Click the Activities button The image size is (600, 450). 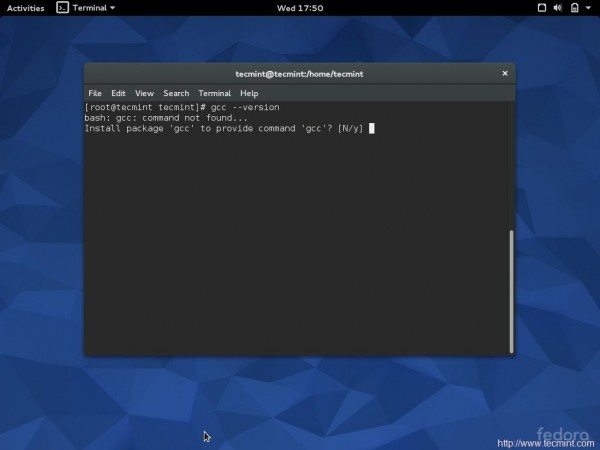tap(25, 7)
